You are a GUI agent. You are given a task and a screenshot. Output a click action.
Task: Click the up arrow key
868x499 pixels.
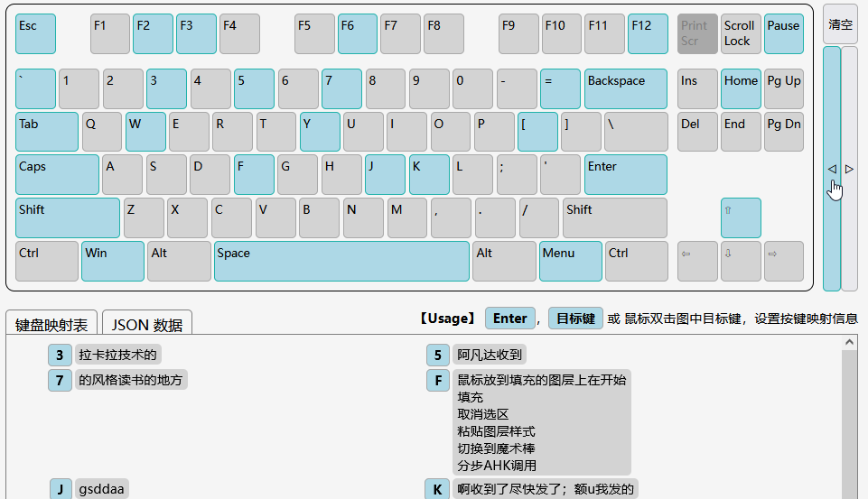point(741,217)
